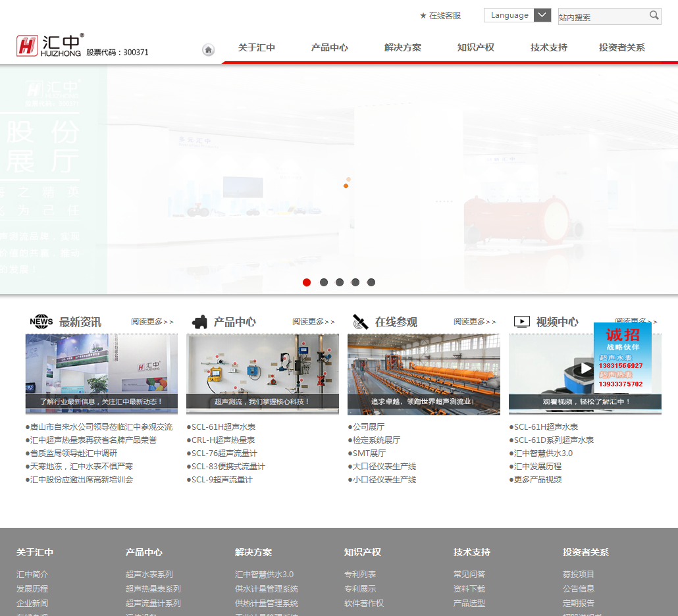Play the 视频中心 video button
This screenshot has height=616, width=678.
tap(584, 369)
